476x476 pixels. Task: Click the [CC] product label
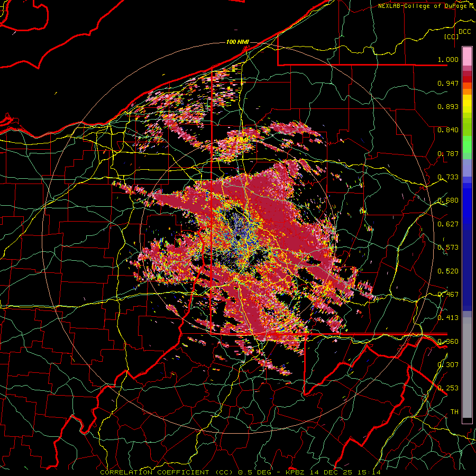[452, 36]
